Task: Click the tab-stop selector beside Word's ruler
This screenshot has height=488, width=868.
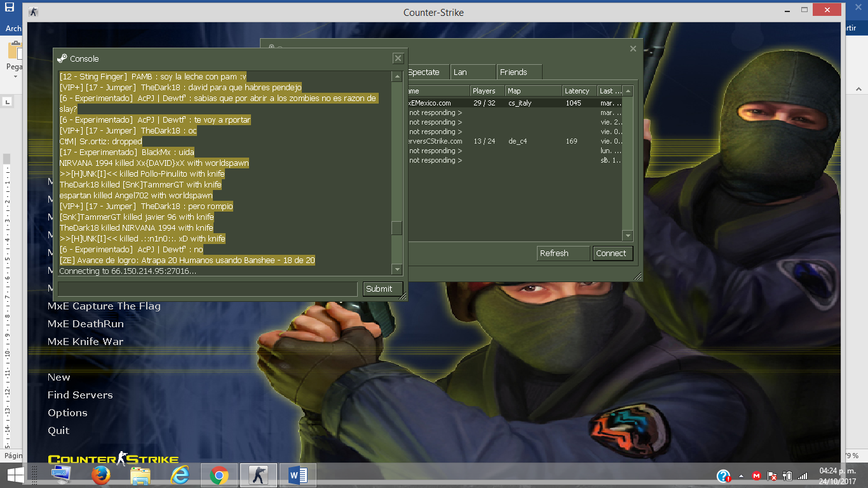Action: [x=8, y=101]
